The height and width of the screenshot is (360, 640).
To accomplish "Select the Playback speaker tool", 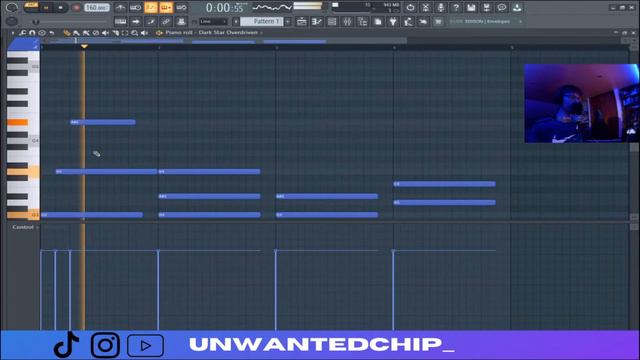I will (144, 33).
